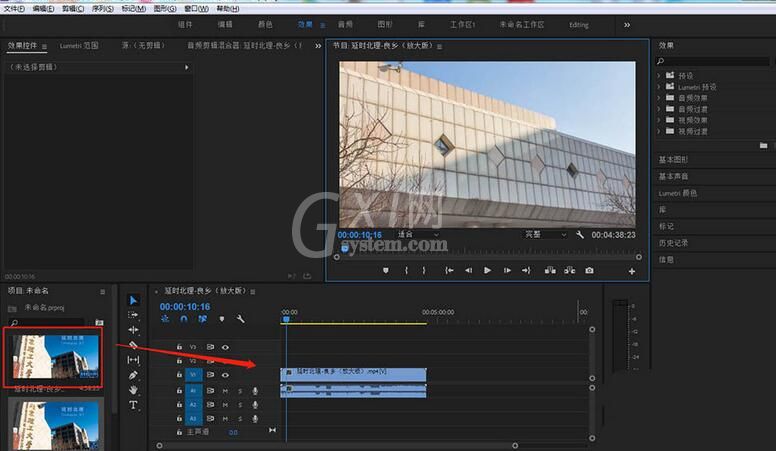This screenshot has width=776, height=451.
Task: Click the Extract button
Action: [570, 270]
